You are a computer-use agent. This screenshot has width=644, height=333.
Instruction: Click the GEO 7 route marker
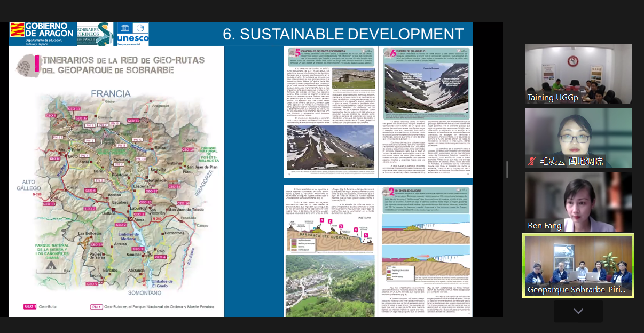coord(90,209)
